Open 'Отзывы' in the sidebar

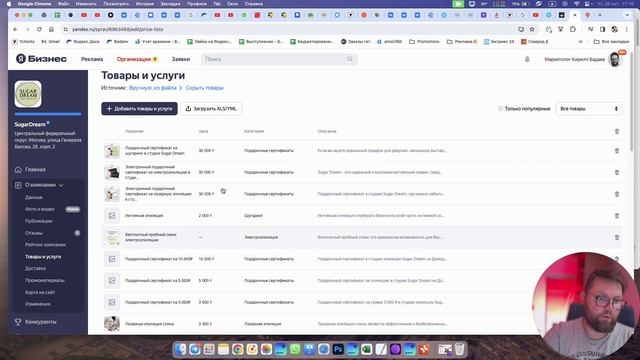[x=34, y=233]
